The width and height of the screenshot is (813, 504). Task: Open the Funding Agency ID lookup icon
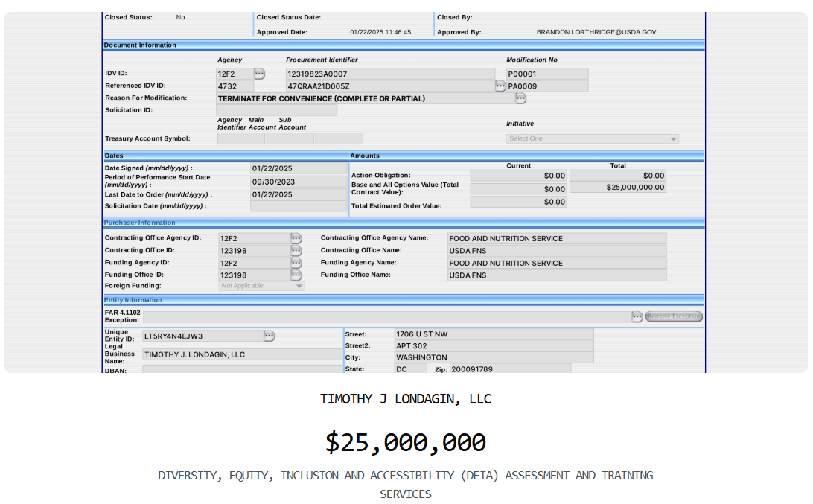point(297,263)
